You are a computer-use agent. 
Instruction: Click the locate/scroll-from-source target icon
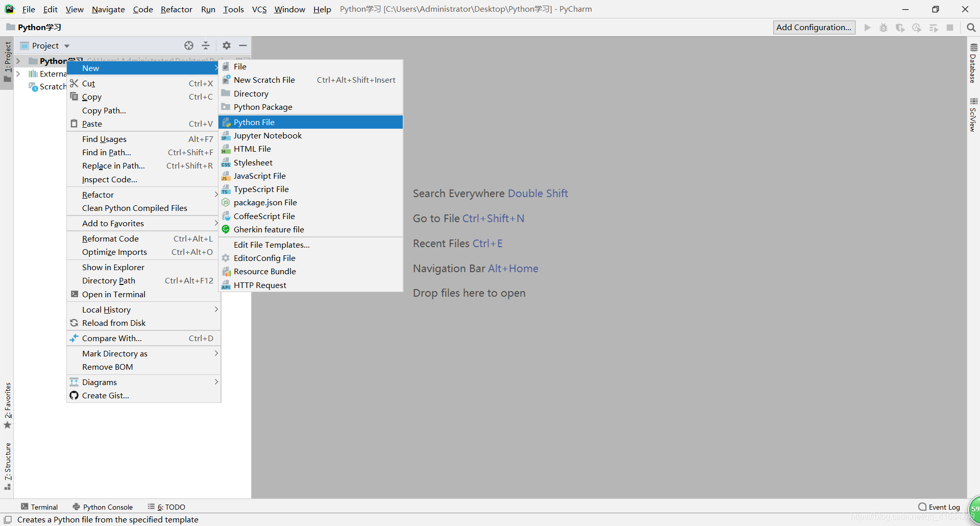[x=189, y=45]
